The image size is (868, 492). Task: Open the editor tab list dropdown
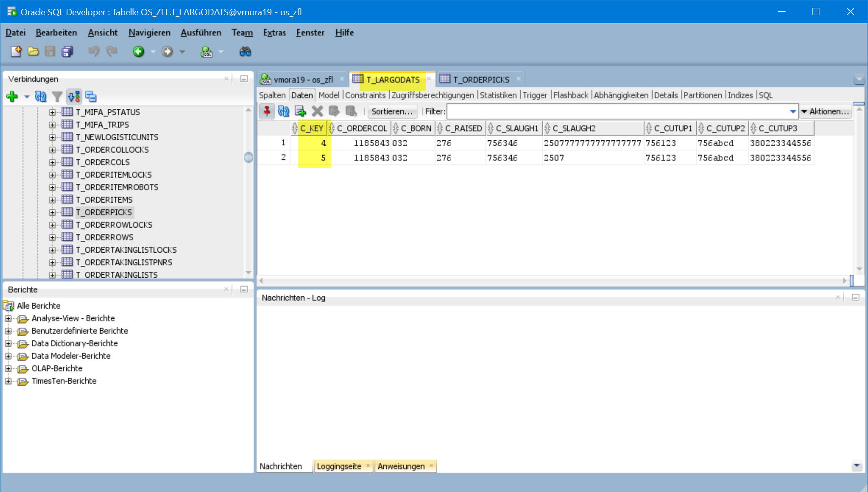[859, 79]
